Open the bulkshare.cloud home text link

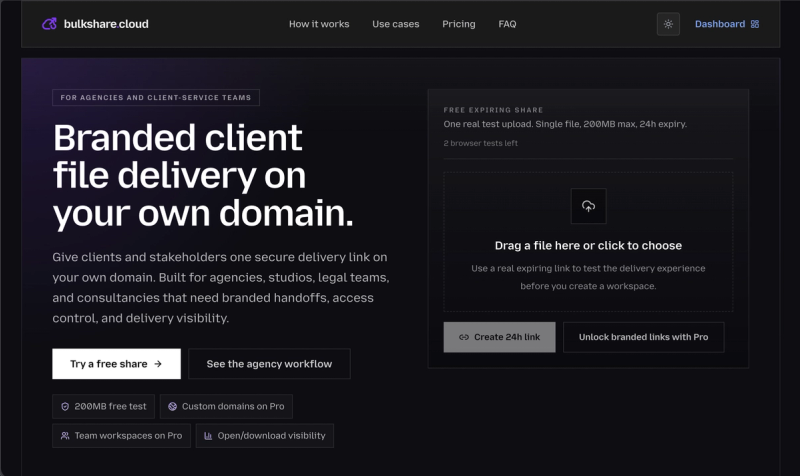coord(106,24)
